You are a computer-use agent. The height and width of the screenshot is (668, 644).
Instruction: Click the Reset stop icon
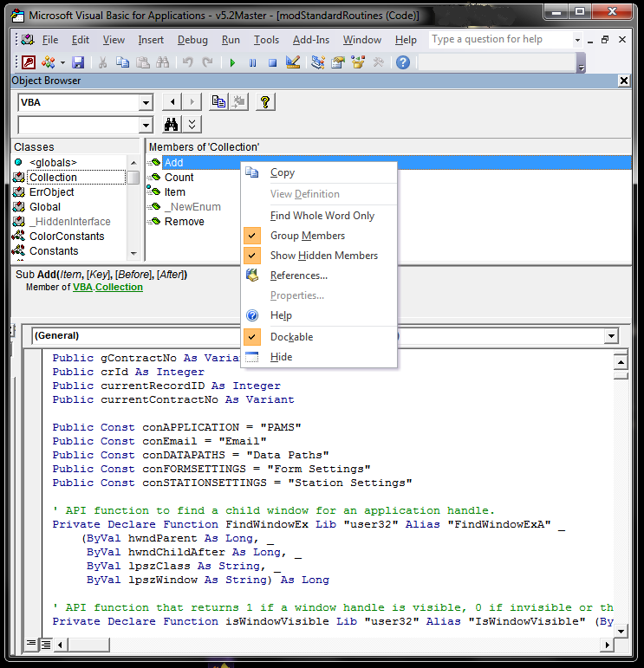(x=273, y=62)
